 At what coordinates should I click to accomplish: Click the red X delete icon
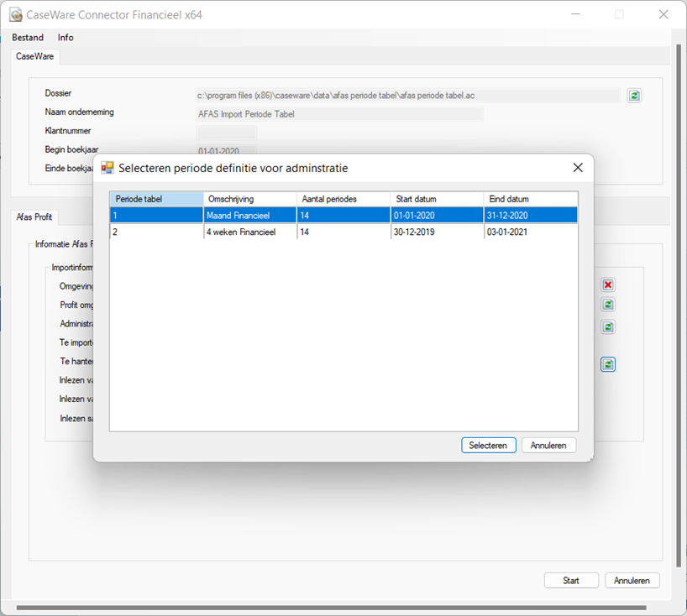[x=608, y=285]
